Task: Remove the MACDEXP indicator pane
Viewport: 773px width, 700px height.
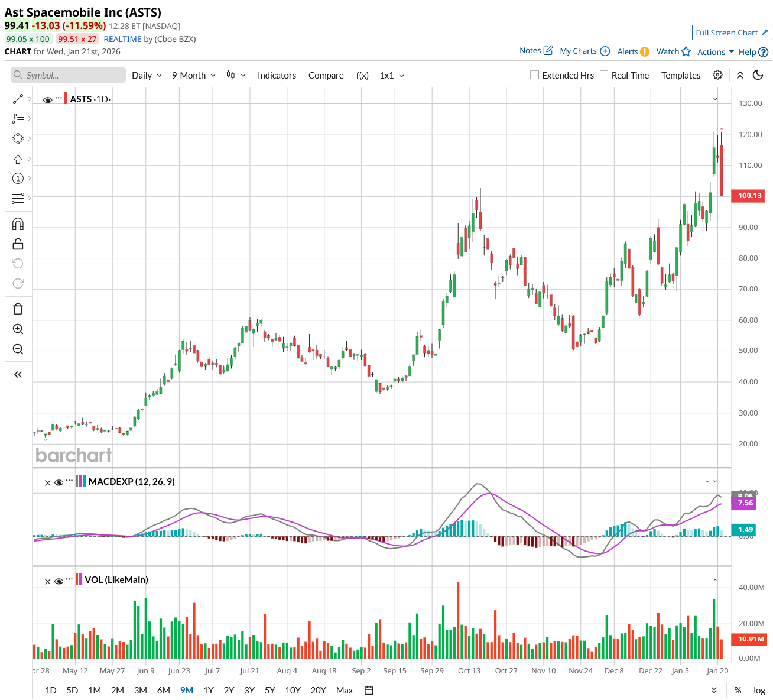Action: coord(48,482)
